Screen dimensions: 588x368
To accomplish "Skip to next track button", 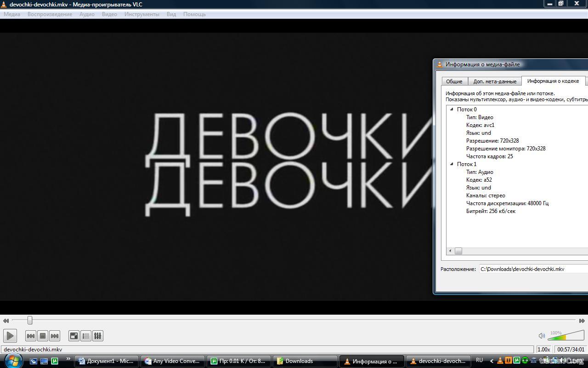I will (x=55, y=336).
